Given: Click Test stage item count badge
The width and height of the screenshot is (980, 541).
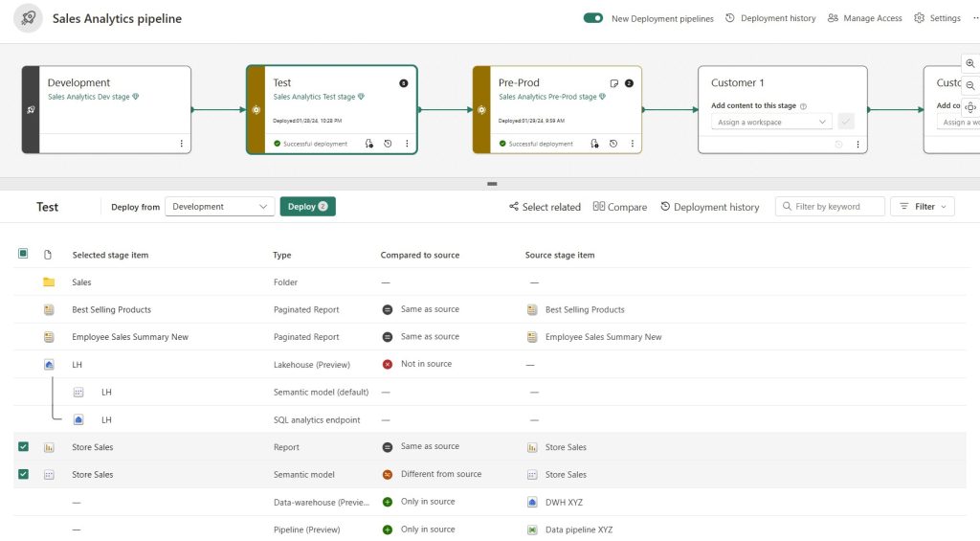Looking at the screenshot, I should [404, 83].
